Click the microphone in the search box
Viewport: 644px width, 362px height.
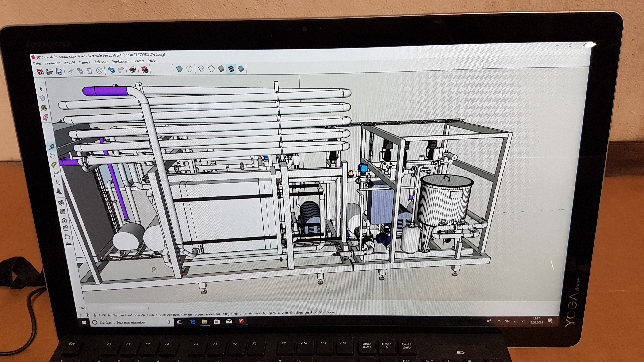[169, 322]
